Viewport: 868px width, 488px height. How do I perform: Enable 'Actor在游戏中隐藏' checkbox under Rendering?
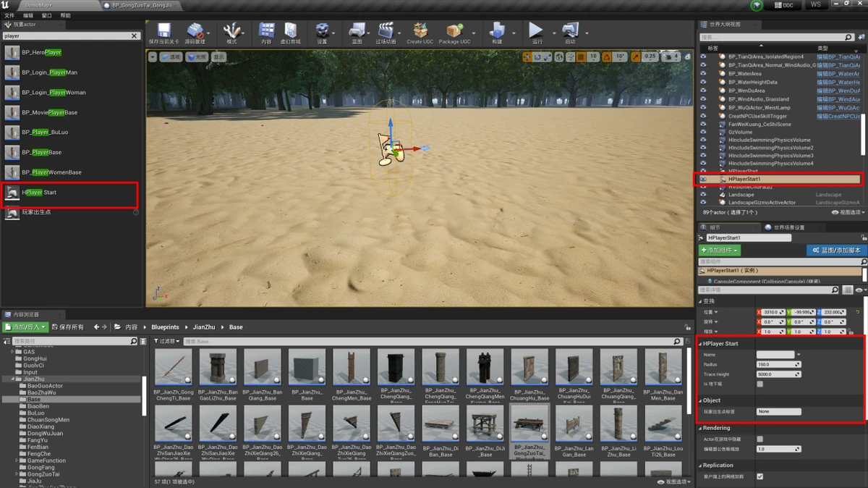759,439
